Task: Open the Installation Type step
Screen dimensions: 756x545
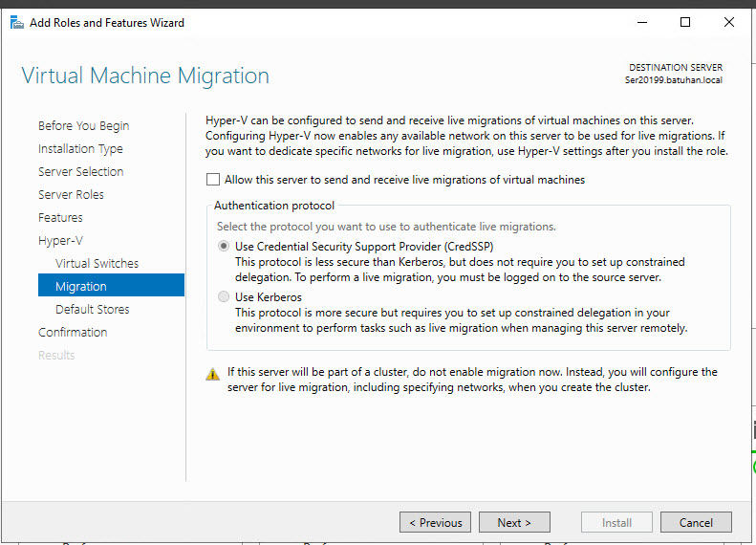Action: 80,149
